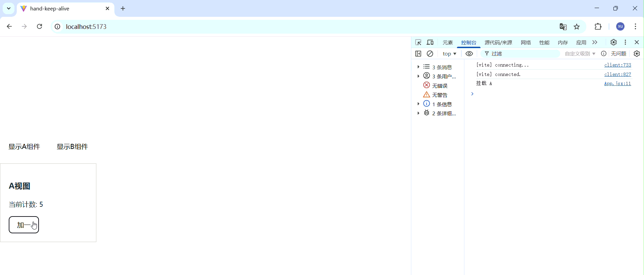Switch to the 源代码/来源 tab
The width and height of the screenshot is (644, 275).
[498, 43]
